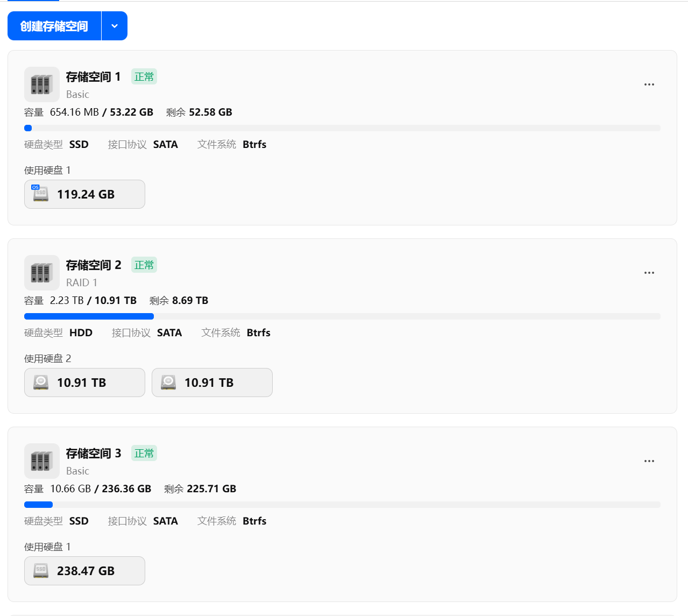Click the Storage Space 2 server icon
Viewport: 688px width, 616px height.
click(x=41, y=273)
